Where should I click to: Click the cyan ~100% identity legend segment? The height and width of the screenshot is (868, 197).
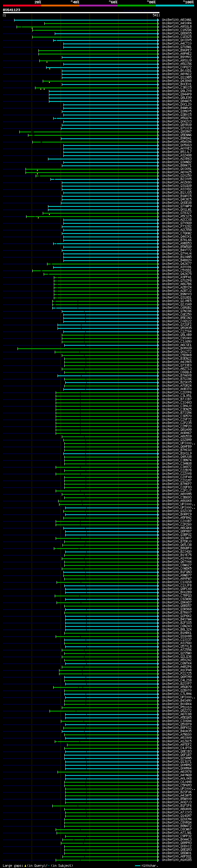pyautogui.click(x=175, y=6)
